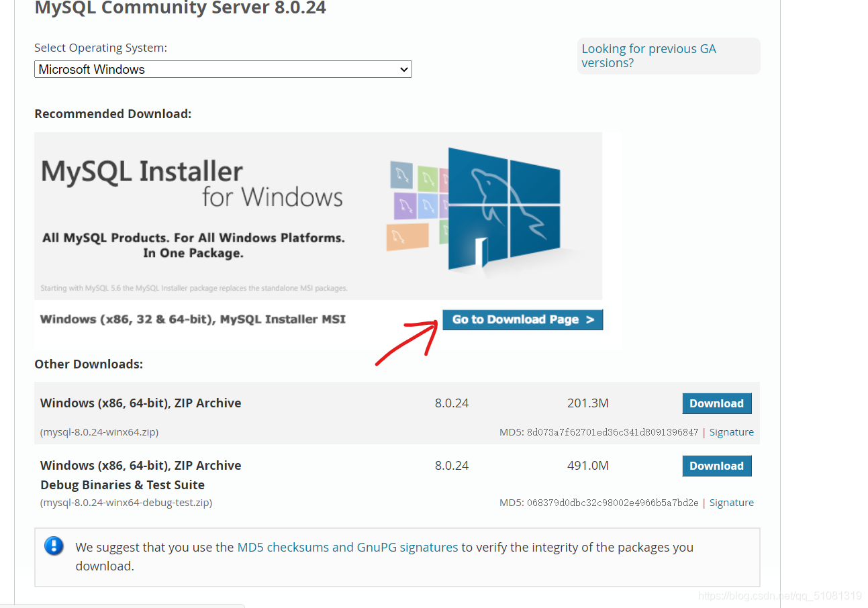Click the 201.3M file size

tap(587, 403)
